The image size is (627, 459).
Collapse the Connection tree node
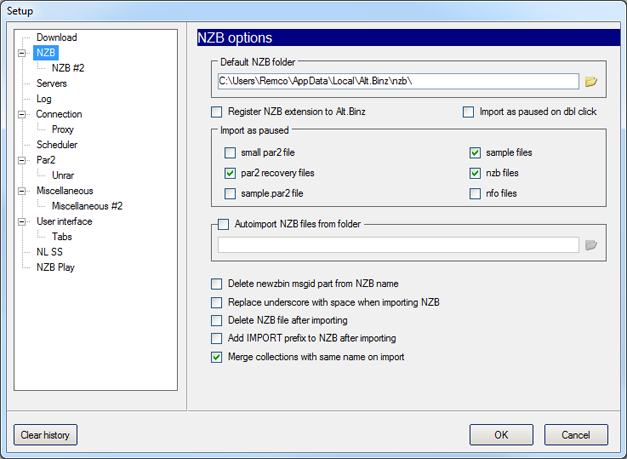tap(22, 114)
